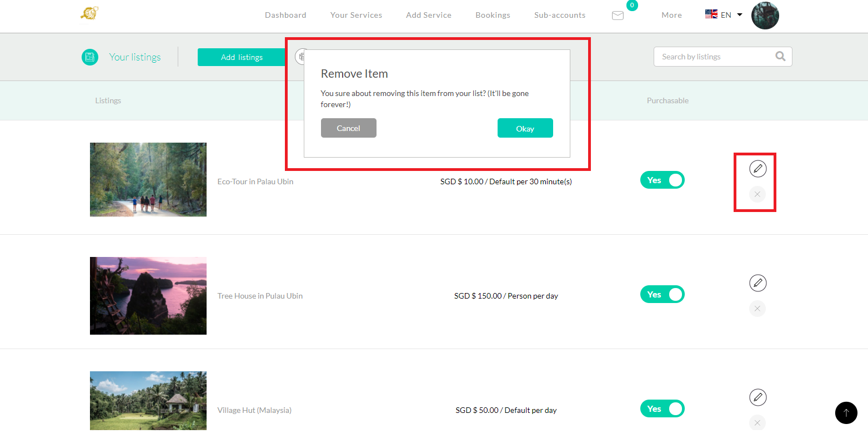Image resolution: width=868 pixels, height=434 pixels.
Task: Edit the Eco-Tour in Palau Ubin listing
Action: point(757,168)
